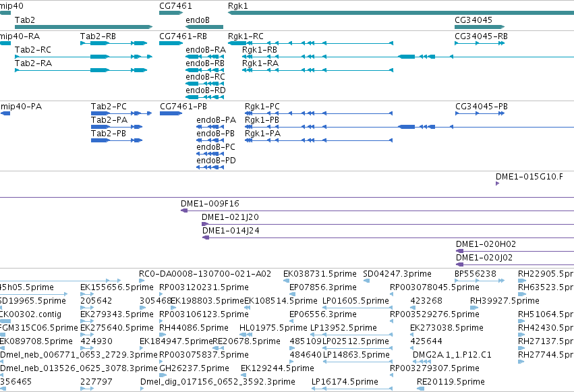The width and height of the screenshot is (574, 392).
Task: Select the Tab2-PC protein label
Action: (109, 107)
